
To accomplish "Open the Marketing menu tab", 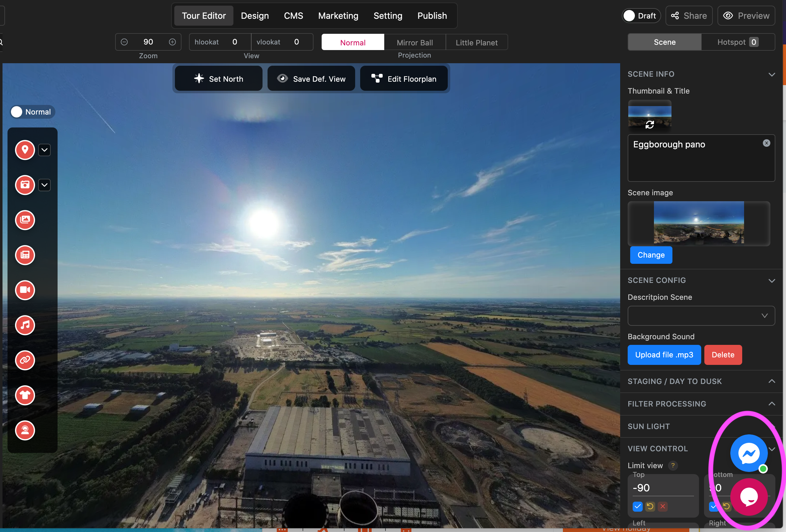I will pyautogui.click(x=338, y=16).
